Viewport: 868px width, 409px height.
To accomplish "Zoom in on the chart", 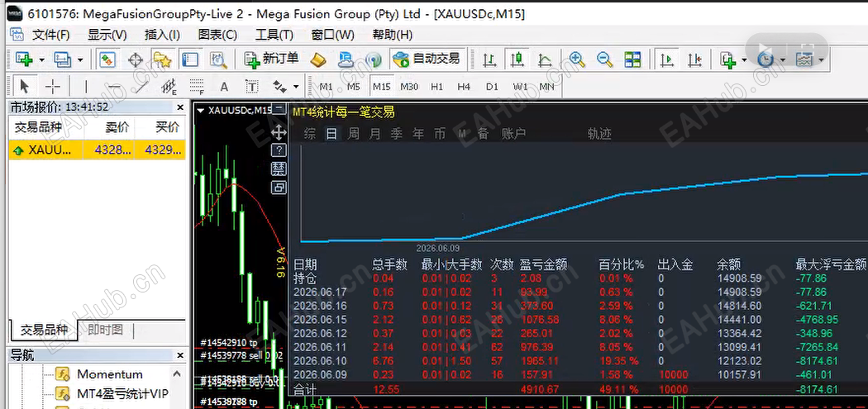I will coord(577,59).
